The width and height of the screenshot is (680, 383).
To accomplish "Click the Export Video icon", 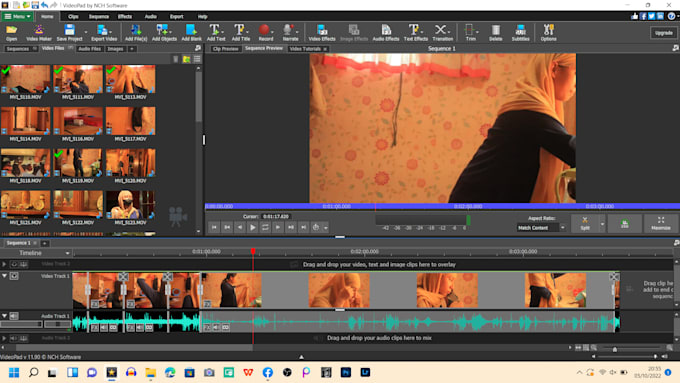I will 104,33.
